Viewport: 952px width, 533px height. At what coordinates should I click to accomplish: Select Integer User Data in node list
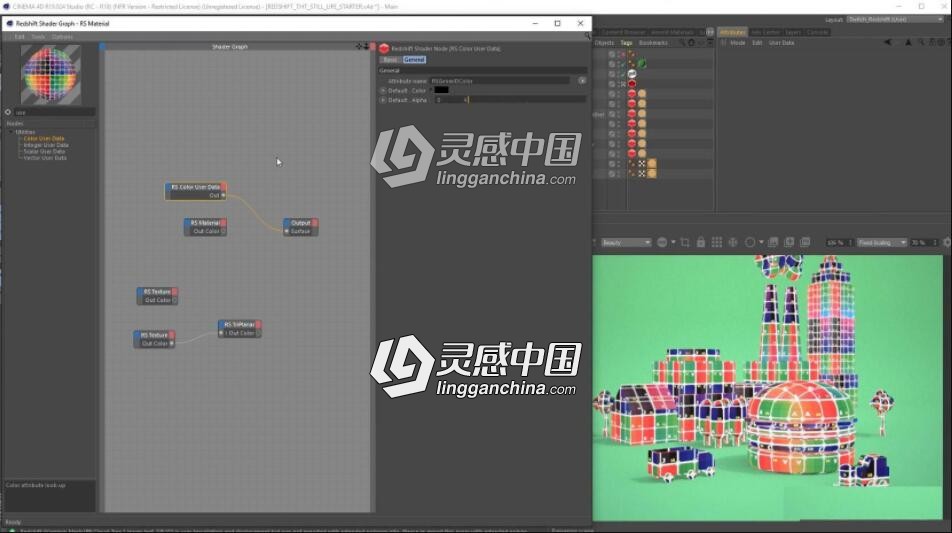46,145
